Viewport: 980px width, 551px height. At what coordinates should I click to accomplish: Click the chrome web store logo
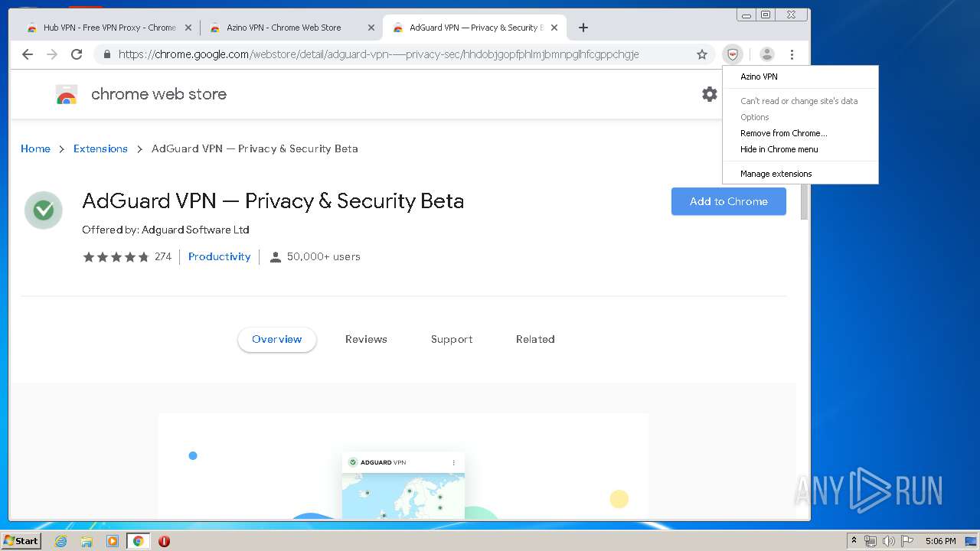point(67,95)
